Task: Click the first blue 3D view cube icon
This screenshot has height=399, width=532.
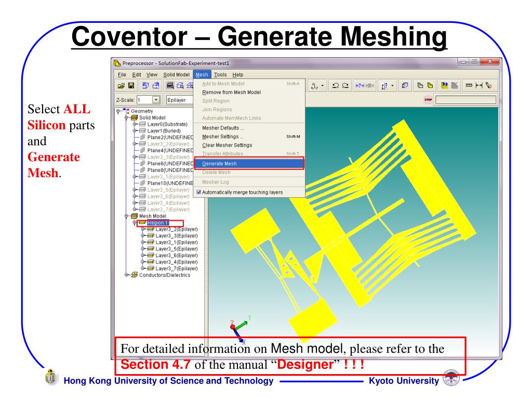Action: 145,86
